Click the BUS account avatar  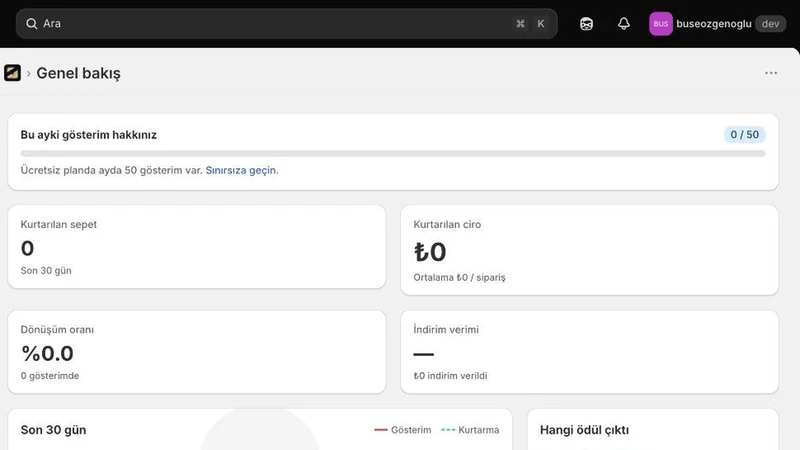[661, 23]
